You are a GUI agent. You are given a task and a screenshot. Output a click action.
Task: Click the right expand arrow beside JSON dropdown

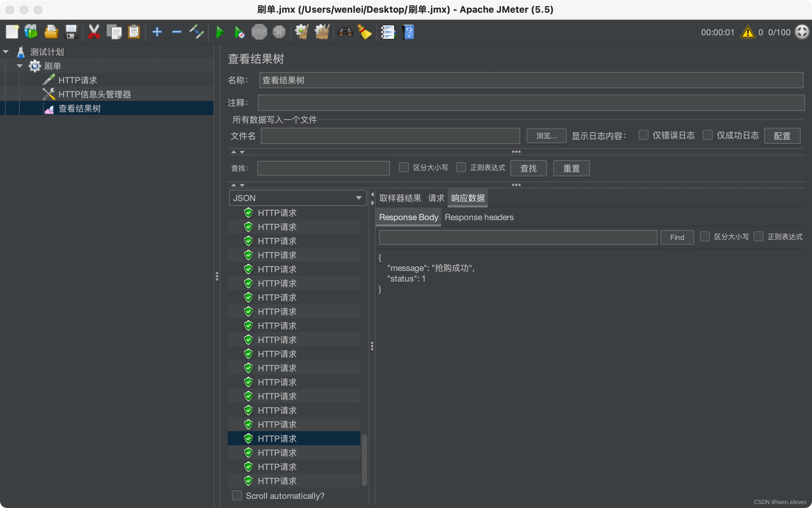pyautogui.click(x=373, y=203)
